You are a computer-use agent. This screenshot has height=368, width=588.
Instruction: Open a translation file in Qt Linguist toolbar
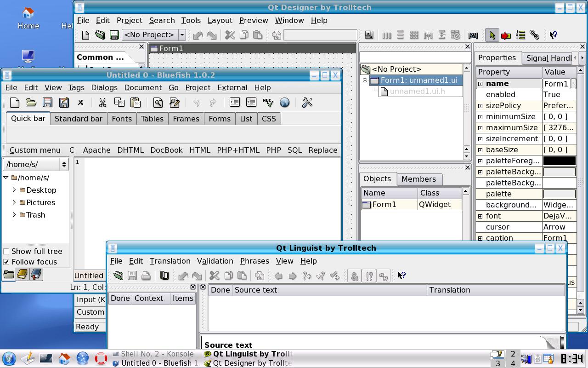click(118, 276)
